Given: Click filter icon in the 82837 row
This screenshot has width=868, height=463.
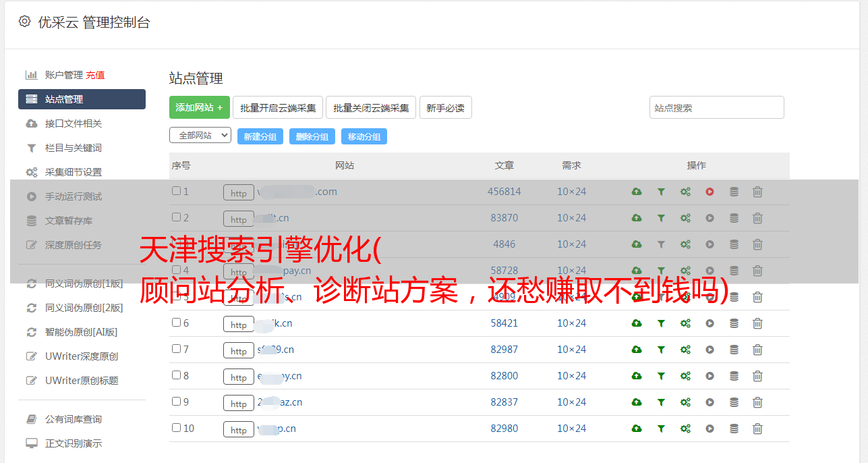Looking at the screenshot, I should (x=661, y=402).
